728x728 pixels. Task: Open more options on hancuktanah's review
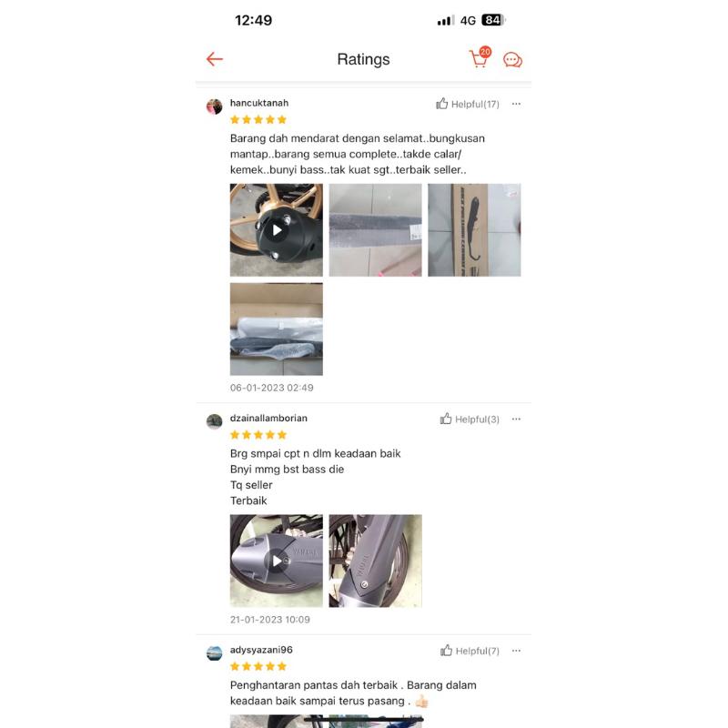[x=516, y=104]
